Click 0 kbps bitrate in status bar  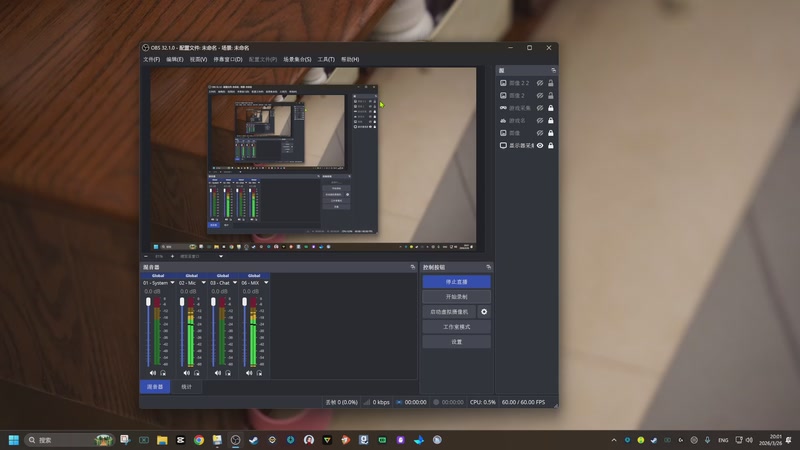click(x=381, y=402)
